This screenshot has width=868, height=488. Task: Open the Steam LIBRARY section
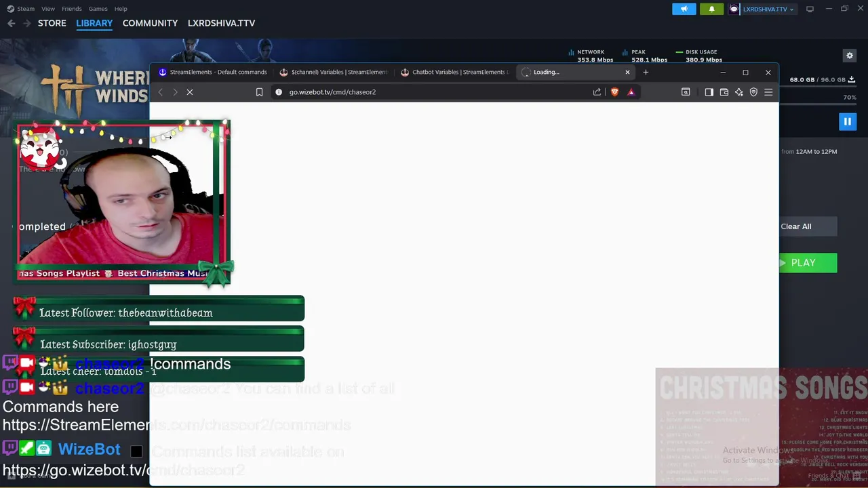click(x=94, y=23)
